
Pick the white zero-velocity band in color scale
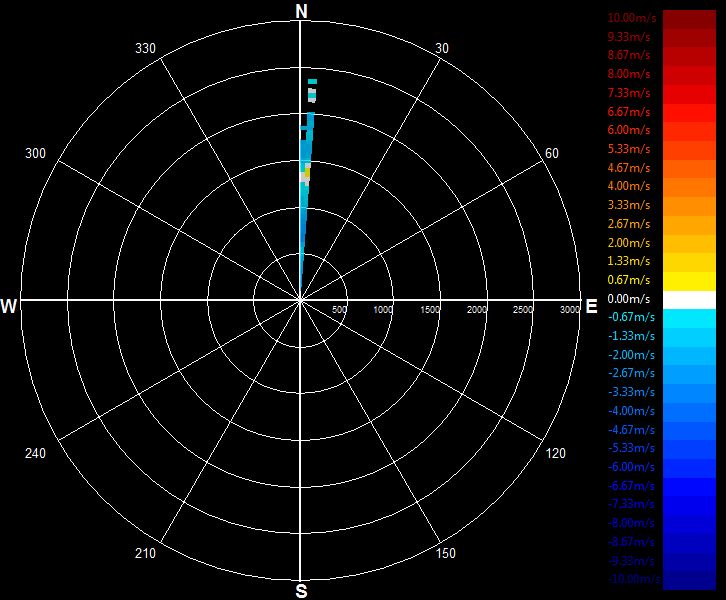[x=689, y=300]
